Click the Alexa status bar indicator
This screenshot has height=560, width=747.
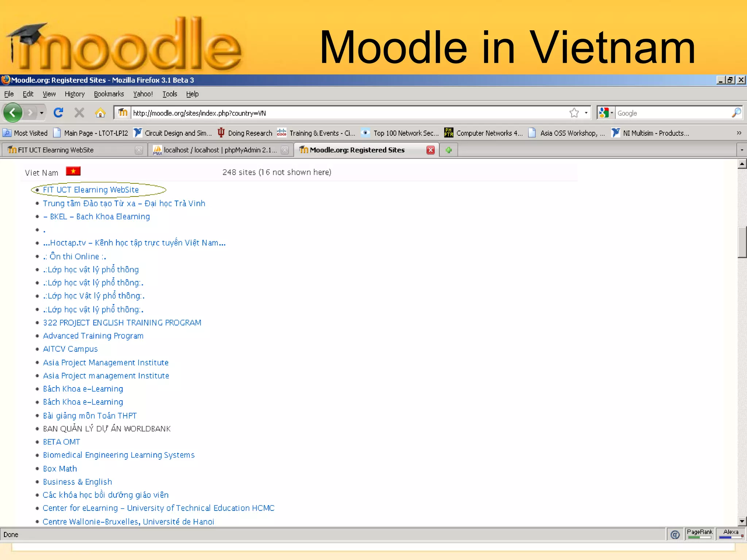[x=731, y=534]
